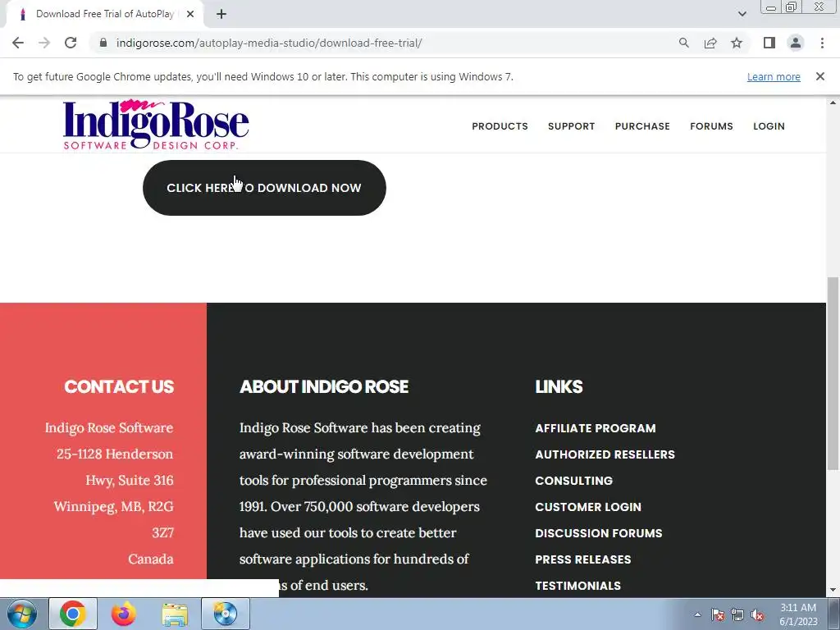Open the network status tray icon
Image resolution: width=840 pixels, height=630 pixels.
coord(737,614)
